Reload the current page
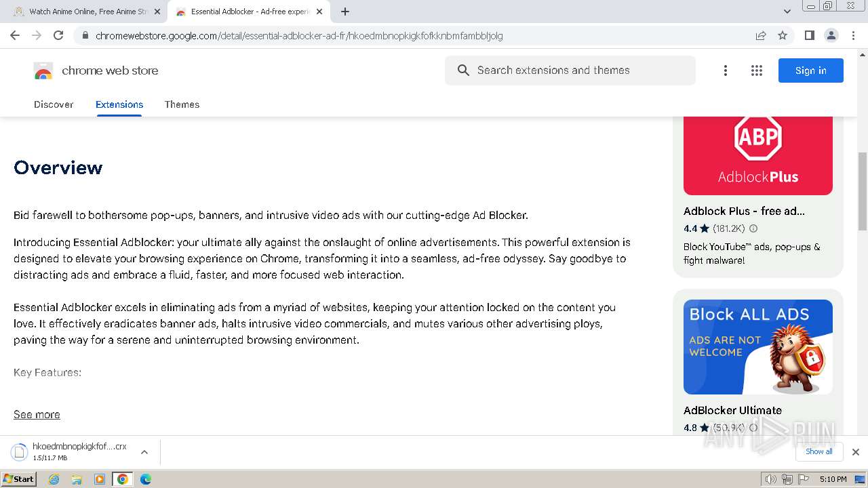Image resolution: width=868 pixels, height=488 pixels. point(58,35)
